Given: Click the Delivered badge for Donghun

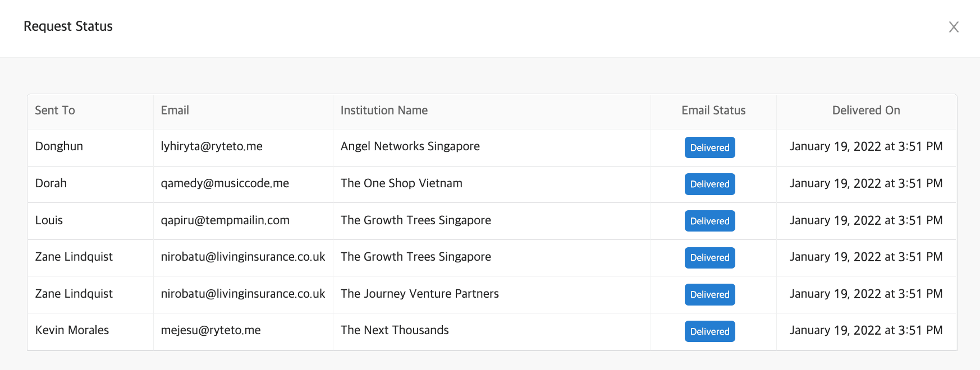Looking at the screenshot, I should click(709, 147).
